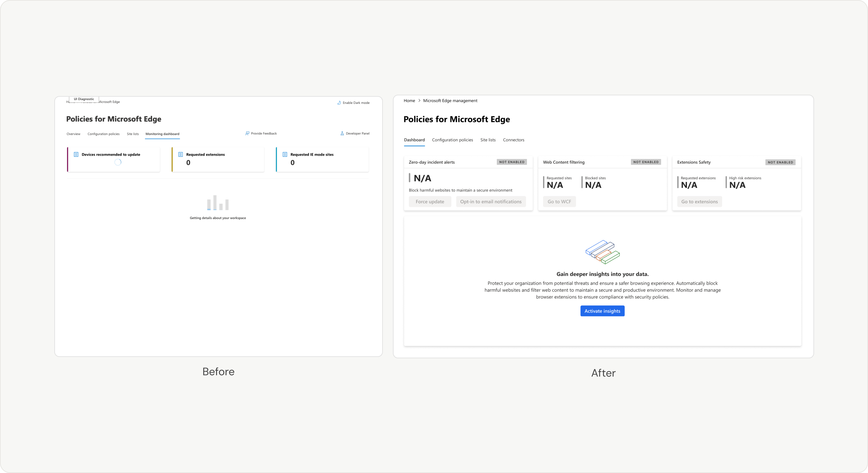The image size is (868, 473).
Task: Click the UI Diagnostic label
Action: pyautogui.click(x=84, y=99)
